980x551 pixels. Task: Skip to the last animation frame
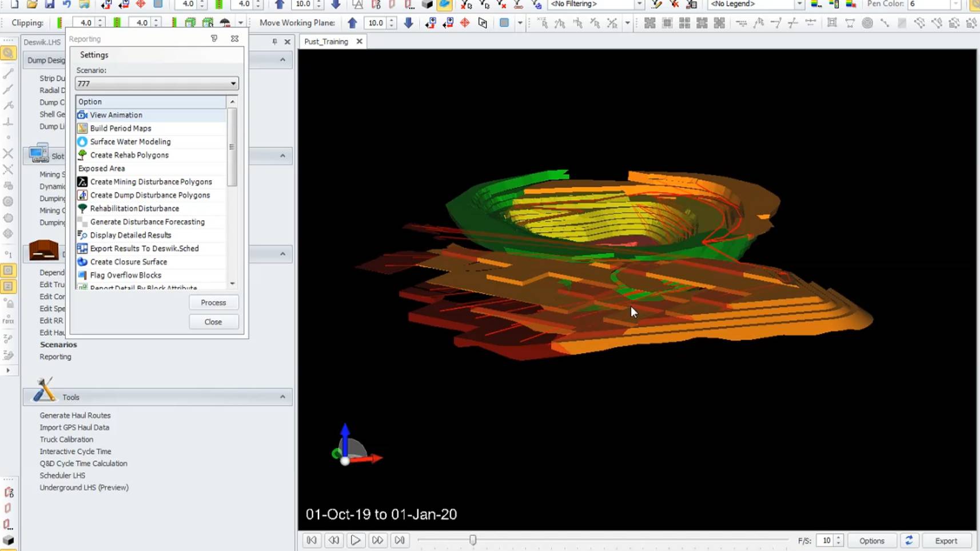click(x=400, y=540)
